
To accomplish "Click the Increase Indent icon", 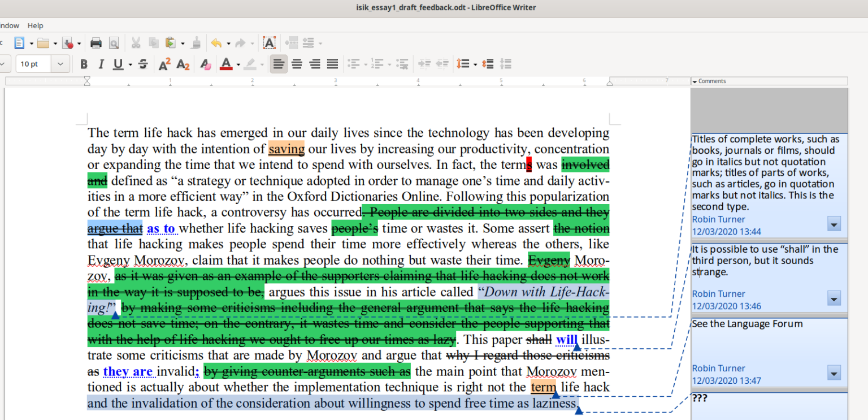I will point(424,64).
